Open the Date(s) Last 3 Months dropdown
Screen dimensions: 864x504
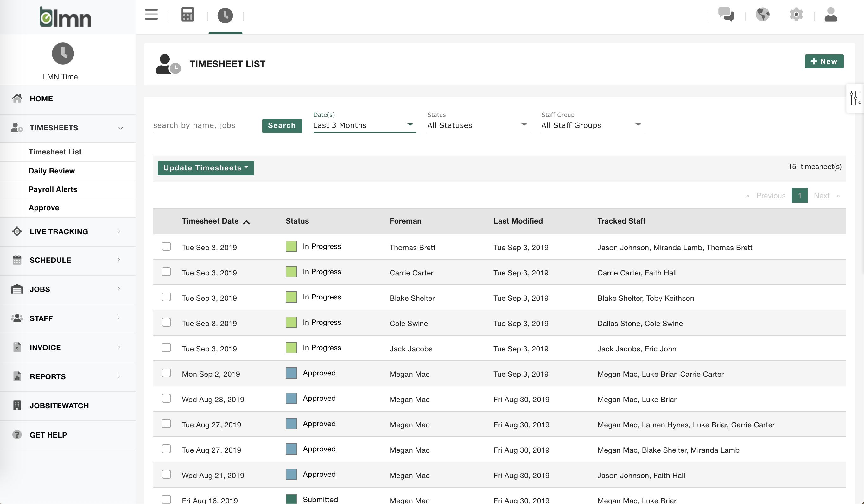pos(364,125)
